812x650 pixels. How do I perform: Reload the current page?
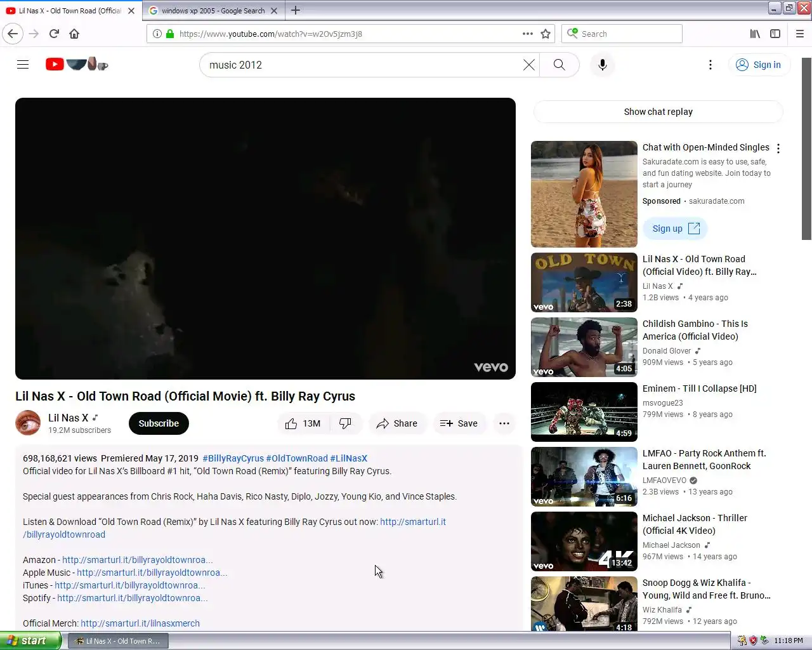click(x=54, y=34)
